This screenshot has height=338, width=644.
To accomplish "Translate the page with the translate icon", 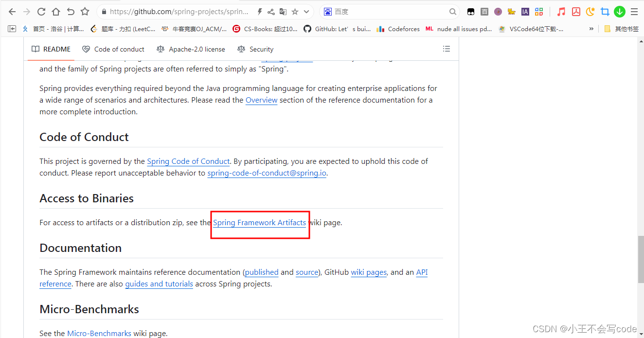I will (x=283, y=12).
